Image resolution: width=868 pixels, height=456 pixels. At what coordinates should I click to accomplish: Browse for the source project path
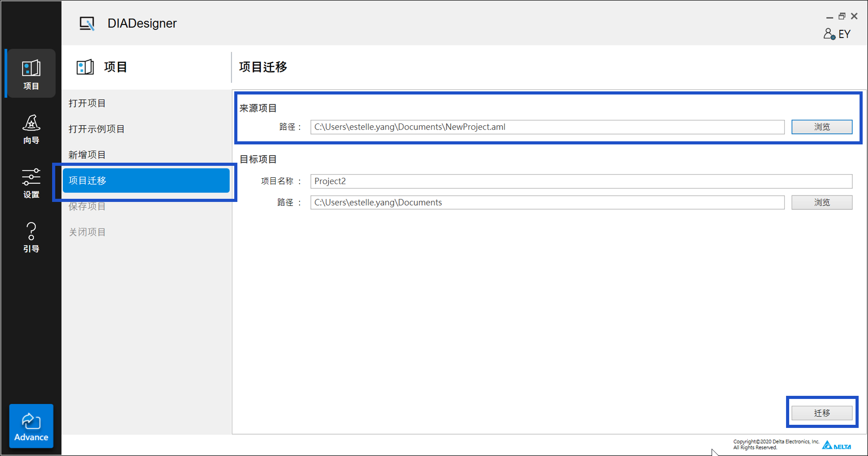point(821,127)
